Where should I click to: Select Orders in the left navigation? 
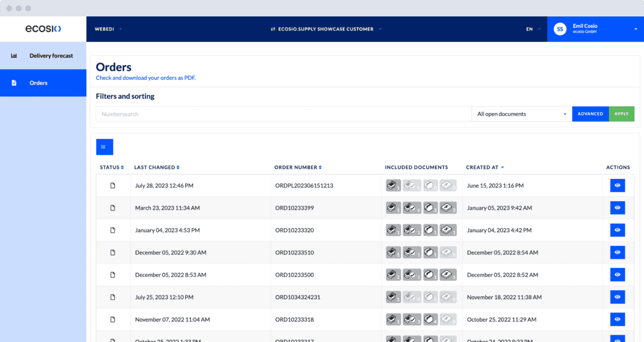click(x=39, y=83)
